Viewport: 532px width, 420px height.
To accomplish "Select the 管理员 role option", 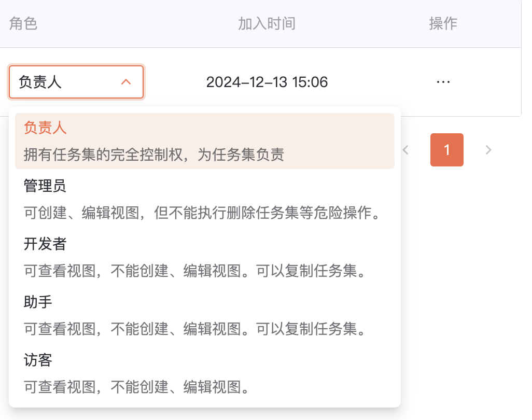I will pyautogui.click(x=45, y=186).
